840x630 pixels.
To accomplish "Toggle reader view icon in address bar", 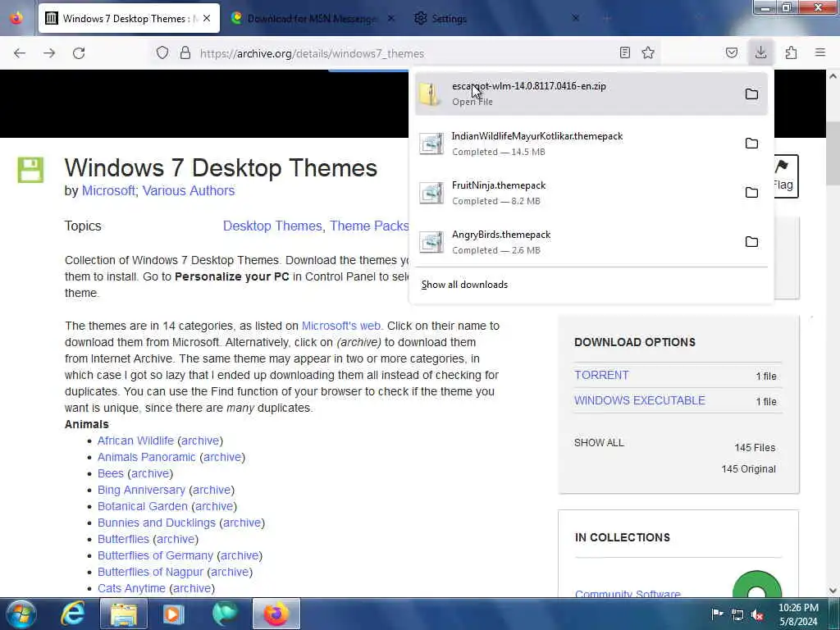I will click(624, 52).
